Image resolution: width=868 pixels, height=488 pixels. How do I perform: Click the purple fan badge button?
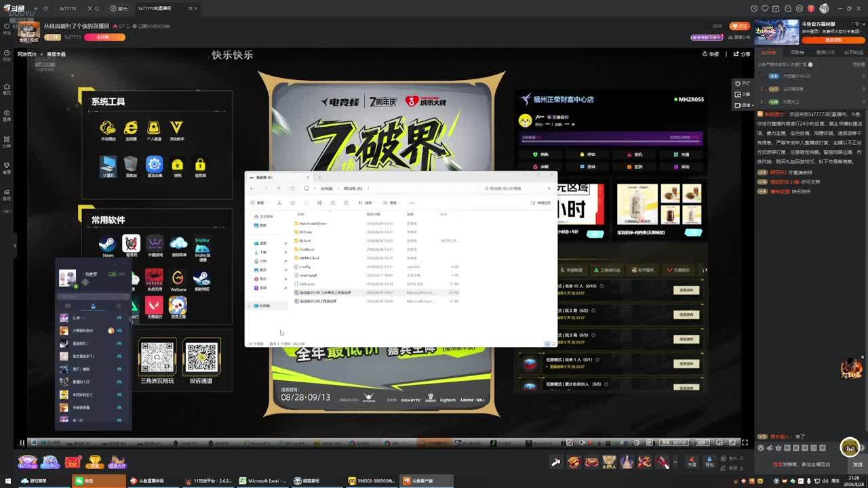tap(707, 37)
